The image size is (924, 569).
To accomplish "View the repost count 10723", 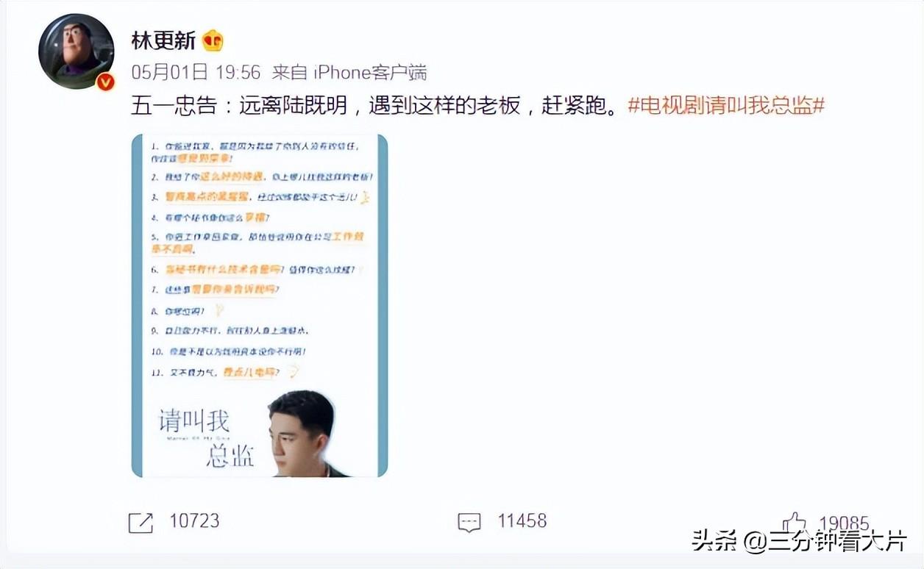I will coord(194,521).
